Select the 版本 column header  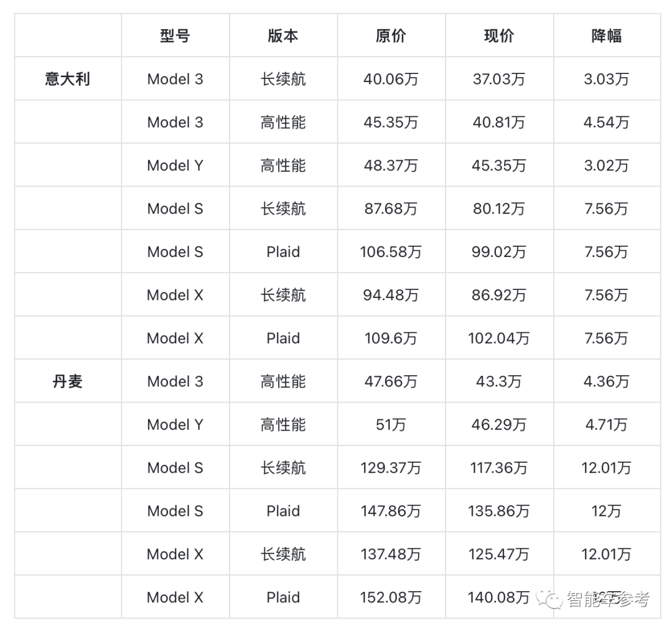coord(283,36)
